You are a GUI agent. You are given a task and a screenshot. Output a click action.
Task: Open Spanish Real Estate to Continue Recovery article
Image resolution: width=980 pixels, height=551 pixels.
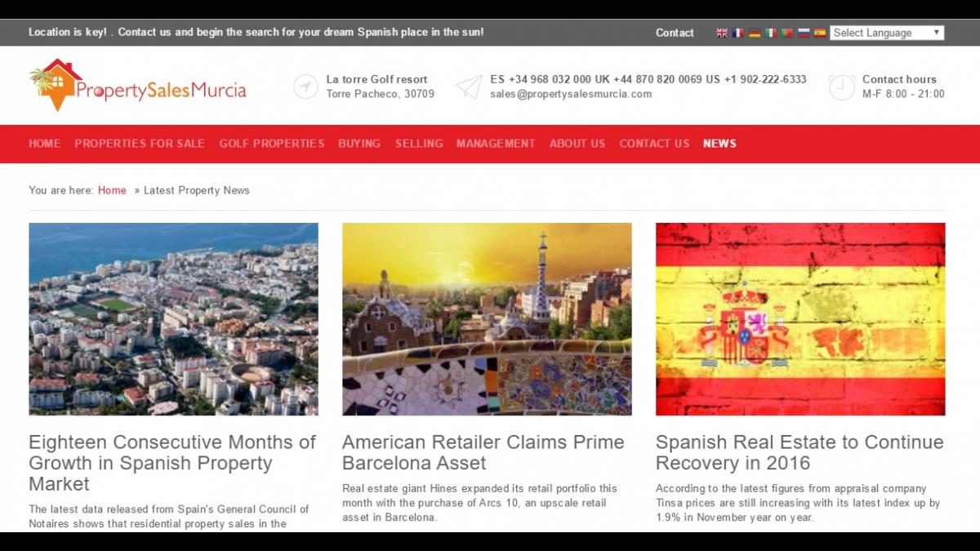(800, 452)
